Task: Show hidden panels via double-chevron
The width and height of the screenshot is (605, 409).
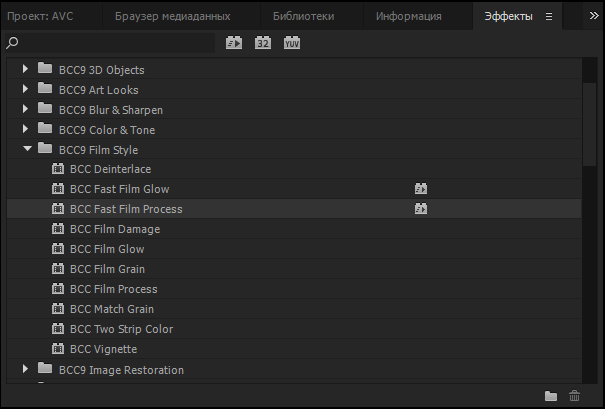Action: click(x=594, y=15)
